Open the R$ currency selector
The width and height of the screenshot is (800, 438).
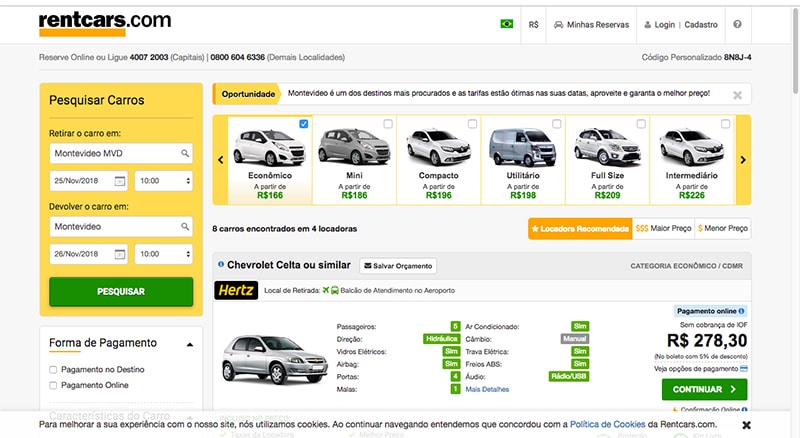pos(533,25)
